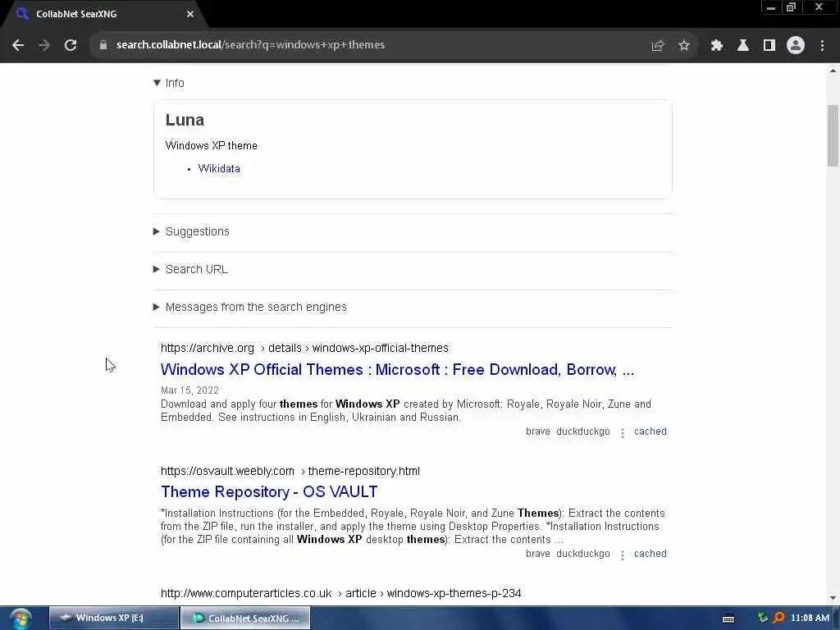Minimize the browser window

click(x=771, y=7)
